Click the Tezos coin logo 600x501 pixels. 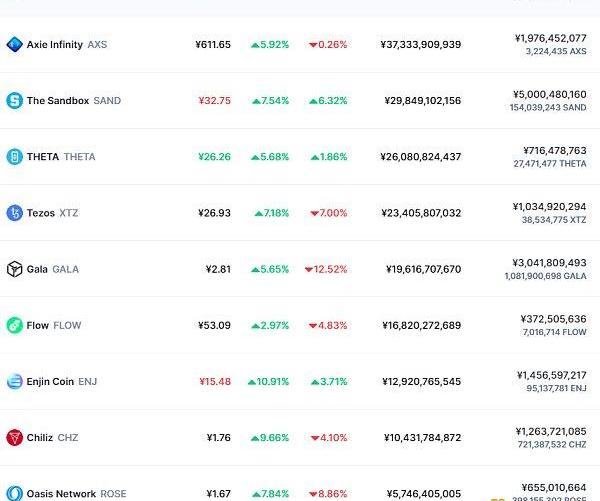[14, 212]
